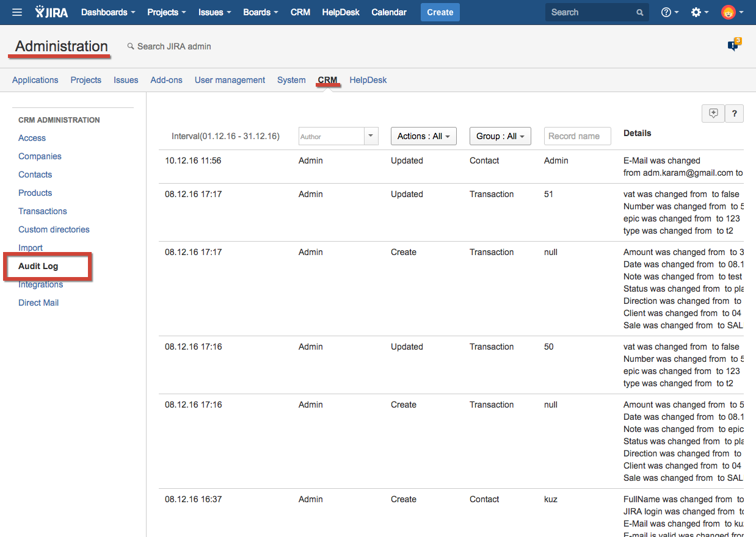This screenshot has width=756, height=537.
Task: Click the question mark help button
Action: point(734,114)
